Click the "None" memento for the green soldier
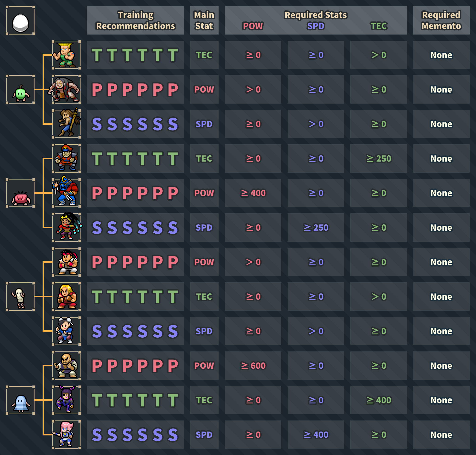The image size is (476, 455). pos(441,55)
